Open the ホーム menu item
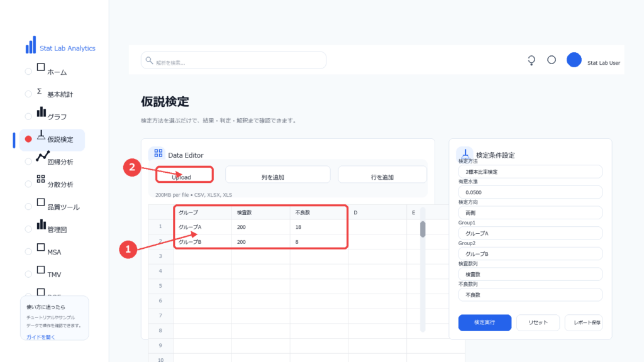 click(57, 72)
